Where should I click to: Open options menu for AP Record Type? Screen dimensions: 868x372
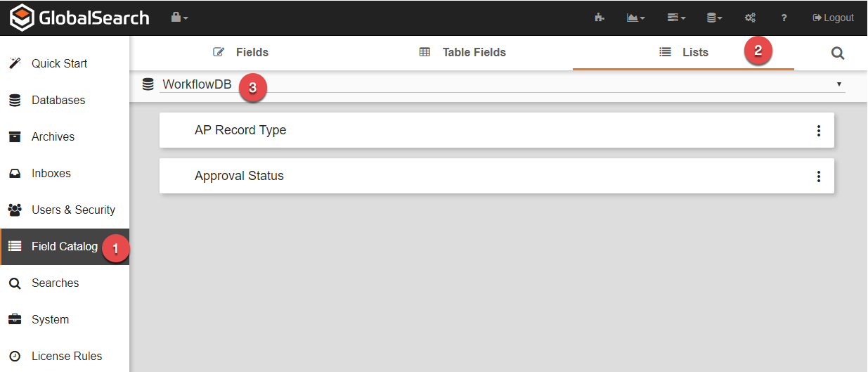(818, 131)
